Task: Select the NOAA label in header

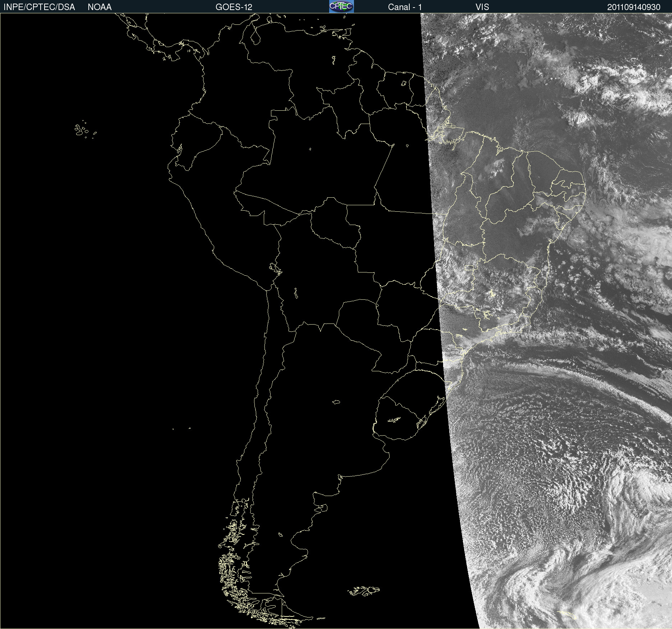Action: 100,7
